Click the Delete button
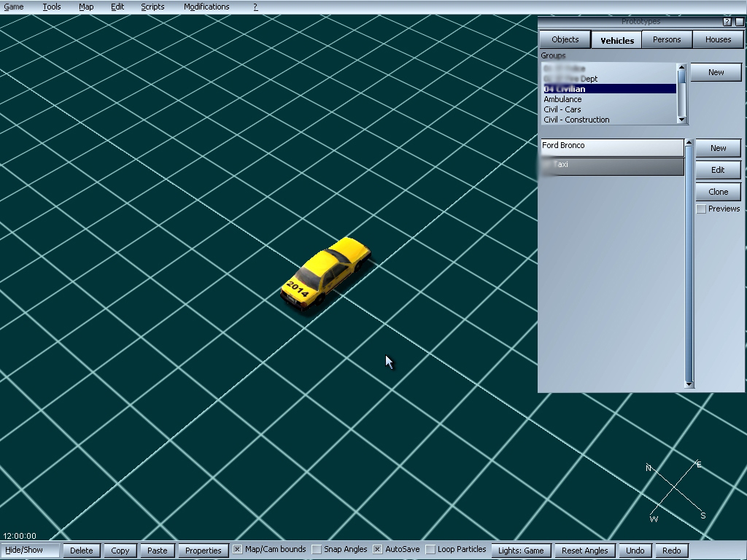The image size is (747, 560). pos(82,551)
